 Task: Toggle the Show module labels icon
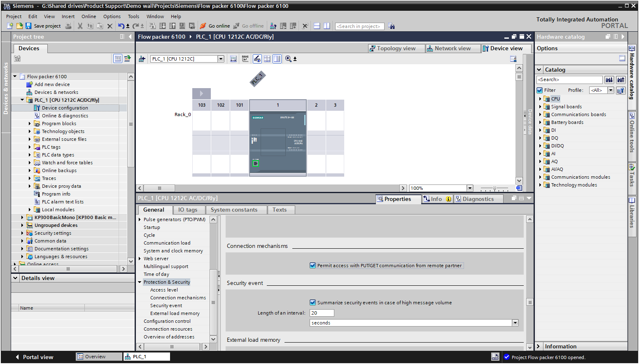[245, 59]
